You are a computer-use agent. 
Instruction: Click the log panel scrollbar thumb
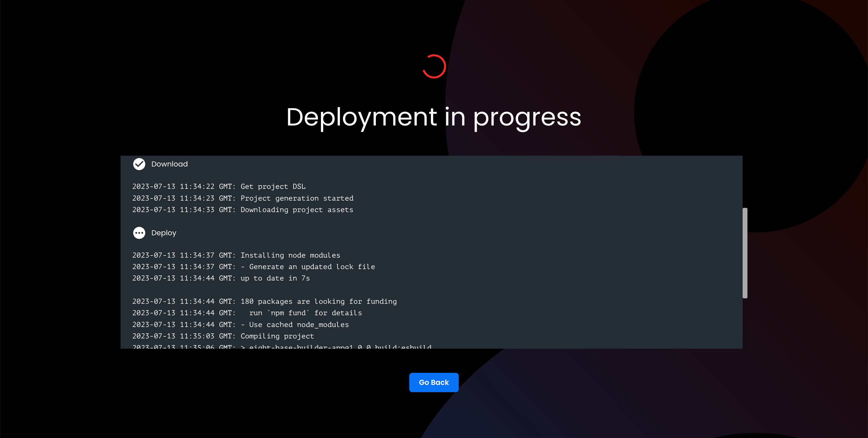(745, 253)
